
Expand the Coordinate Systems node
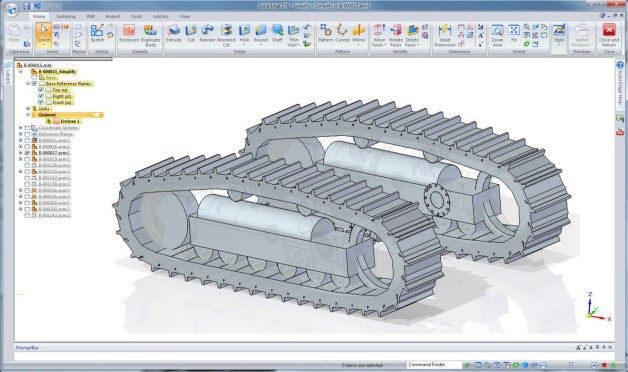click(20, 128)
